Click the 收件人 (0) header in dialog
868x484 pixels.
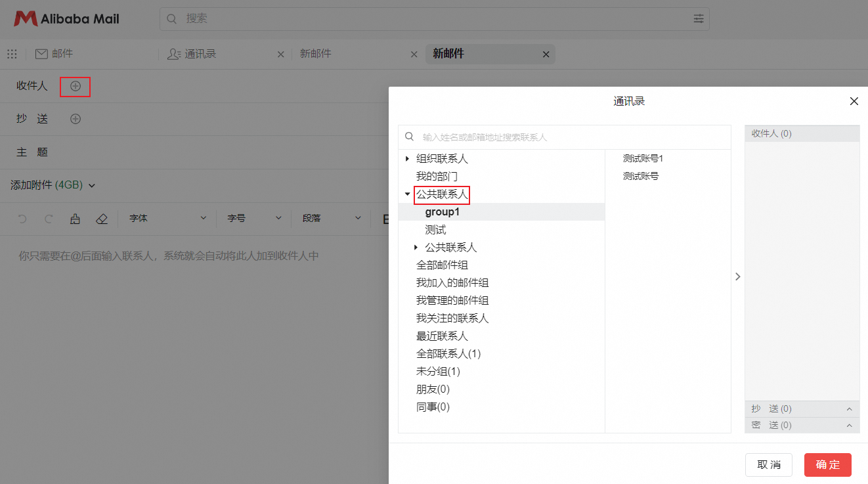pyautogui.click(x=802, y=134)
